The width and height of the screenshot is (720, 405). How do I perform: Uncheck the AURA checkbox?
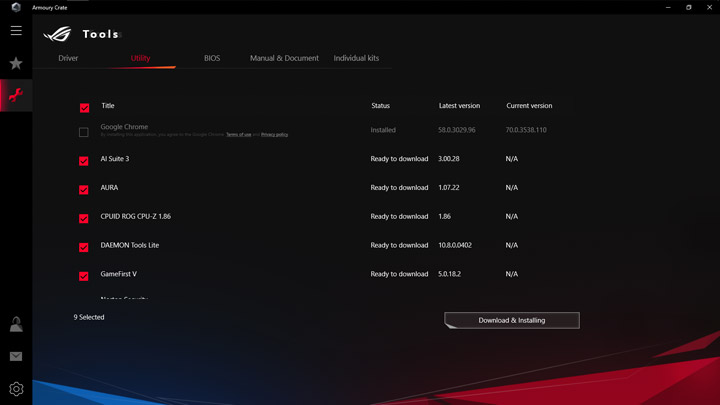84,190
